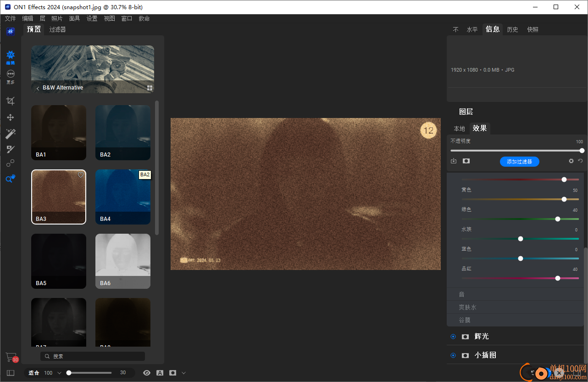Toggle the preview eye icon

[147, 373]
